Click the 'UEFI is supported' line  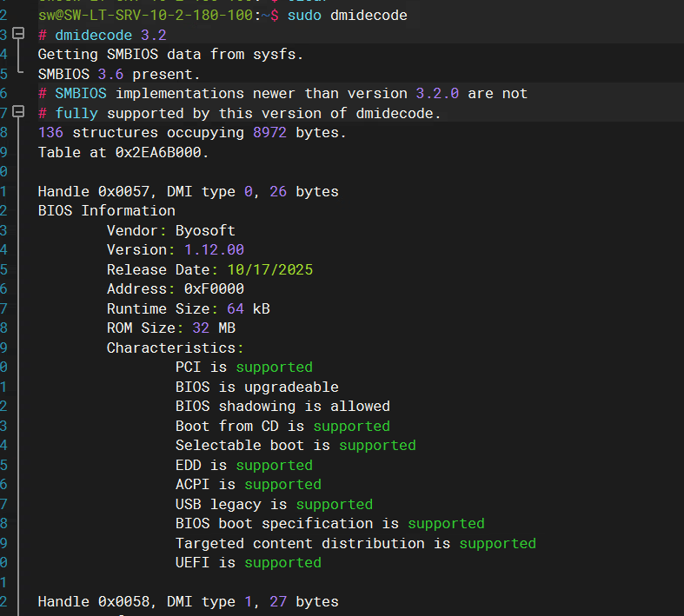pyautogui.click(x=249, y=562)
